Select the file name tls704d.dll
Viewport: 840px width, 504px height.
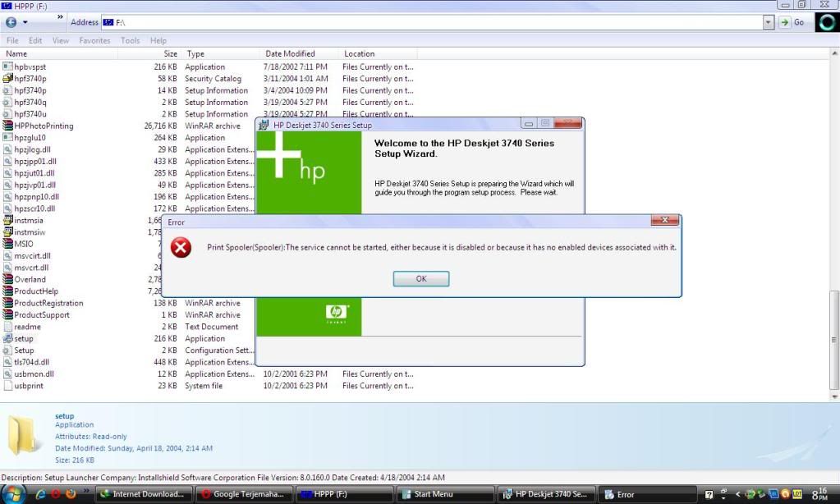31,361
